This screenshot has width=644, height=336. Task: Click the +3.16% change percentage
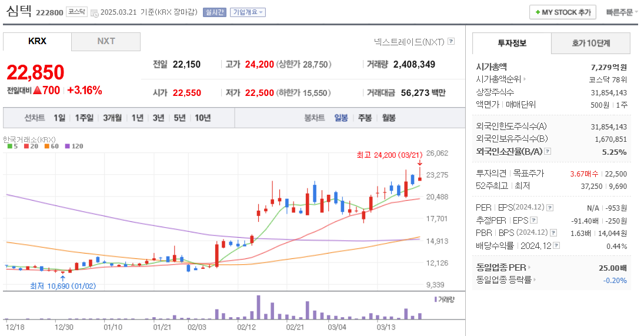[85, 91]
